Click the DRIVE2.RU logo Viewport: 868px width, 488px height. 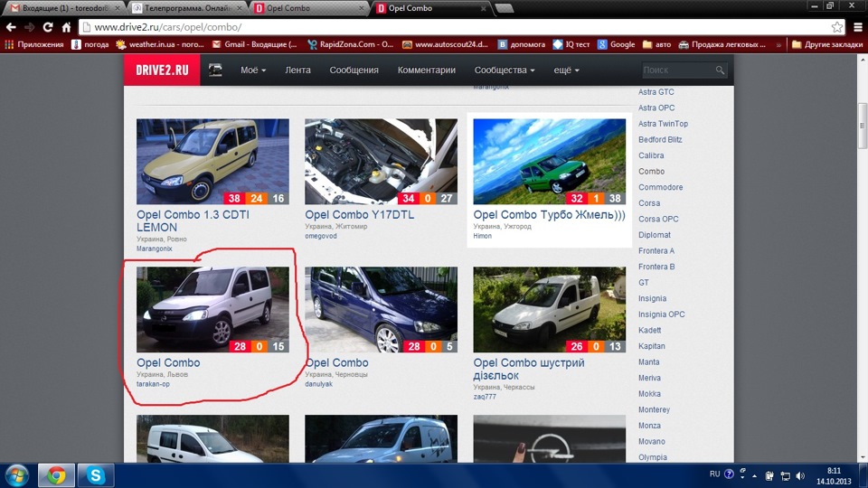point(162,70)
